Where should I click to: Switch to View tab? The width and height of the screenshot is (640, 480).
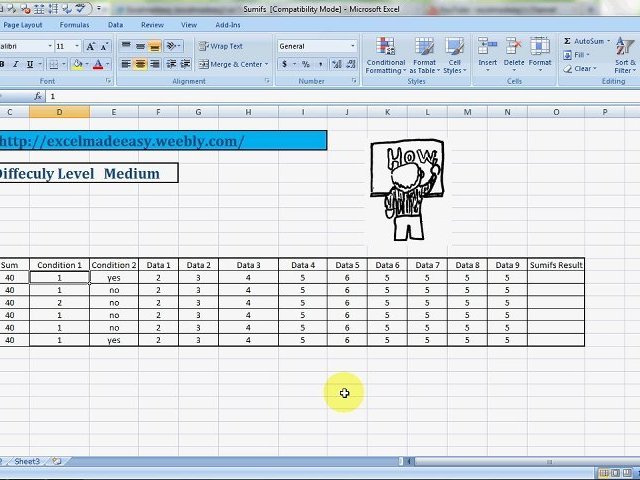coord(189,25)
